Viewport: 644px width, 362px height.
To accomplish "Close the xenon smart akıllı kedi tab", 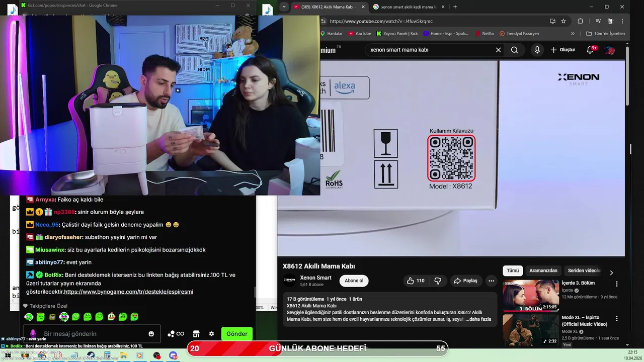I will click(443, 7).
